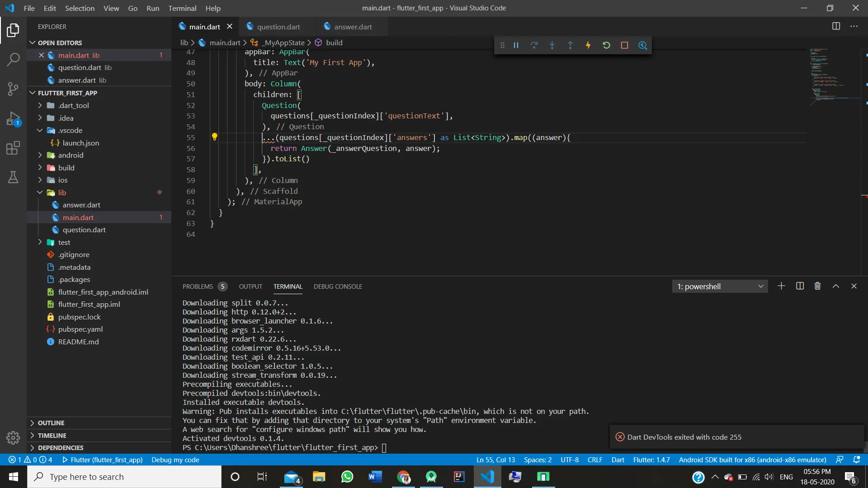Open the Source Control view
The height and width of the screenshot is (488, 868).
pyautogui.click(x=13, y=89)
